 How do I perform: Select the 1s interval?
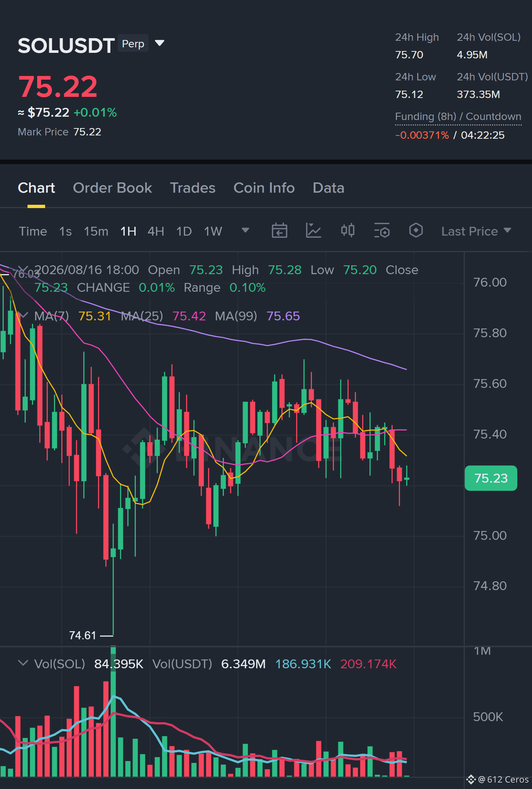(x=65, y=231)
